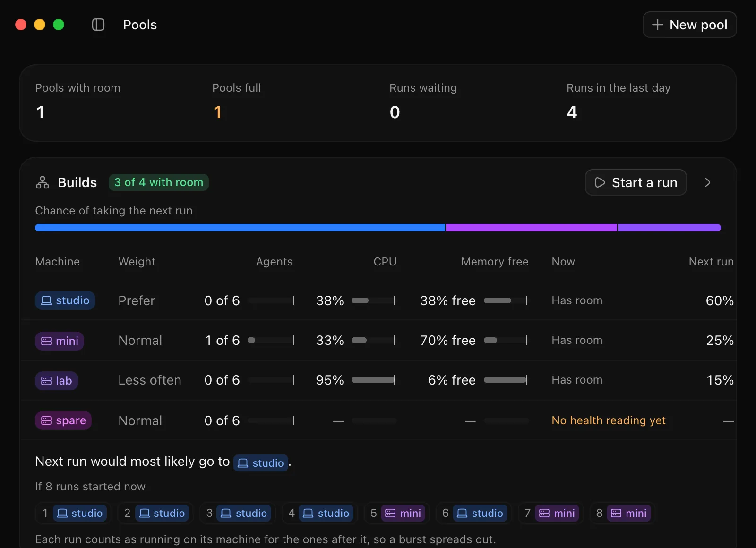The height and width of the screenshot is (548, 756).
Task: Open the studio machine tag in table
Action: click(65, 300)
